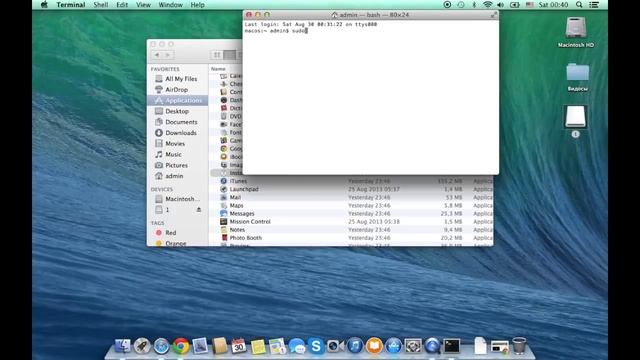Open Skype from the Dock
Screen dimensions: 640x360
pos(316,346)
